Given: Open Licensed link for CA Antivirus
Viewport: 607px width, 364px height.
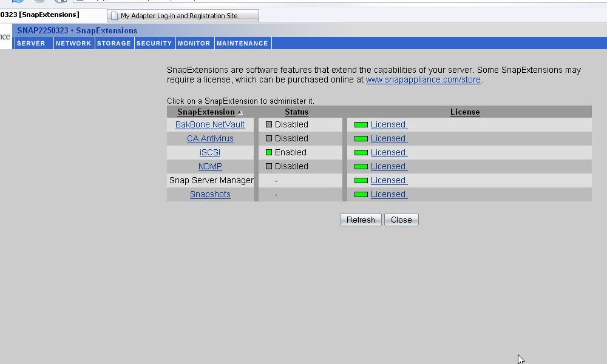Looking at the screenshot, I should [x=389, y=138].
